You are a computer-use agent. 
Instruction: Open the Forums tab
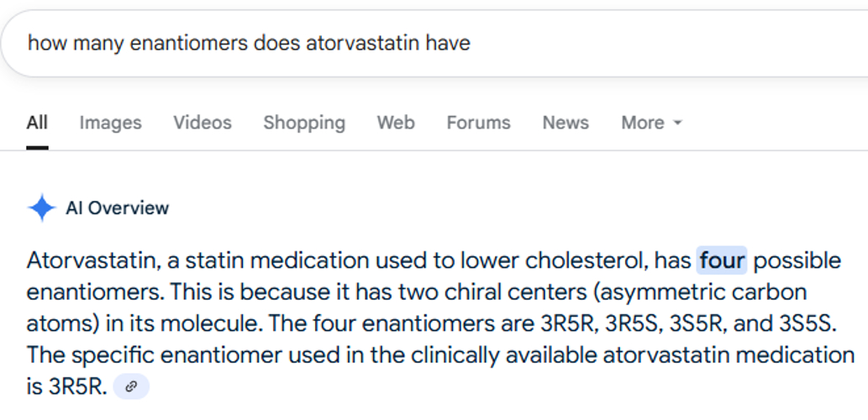(478, 123)
